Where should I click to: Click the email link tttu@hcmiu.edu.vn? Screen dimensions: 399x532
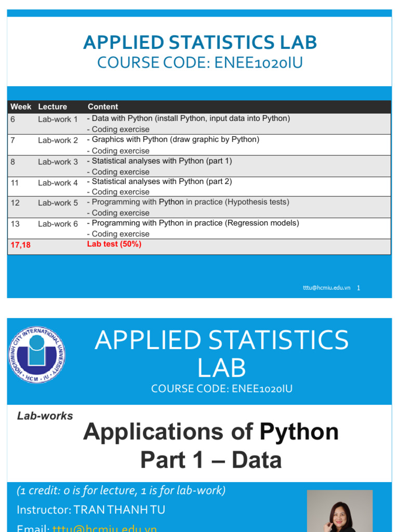(x=104, y=528)
